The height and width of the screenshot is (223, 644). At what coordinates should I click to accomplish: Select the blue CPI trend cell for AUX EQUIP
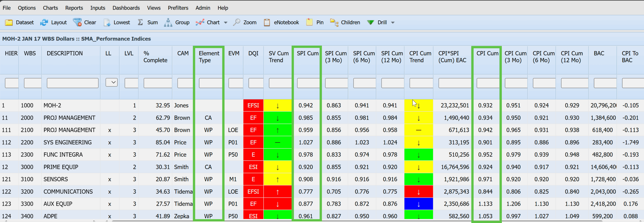[418, 204]
